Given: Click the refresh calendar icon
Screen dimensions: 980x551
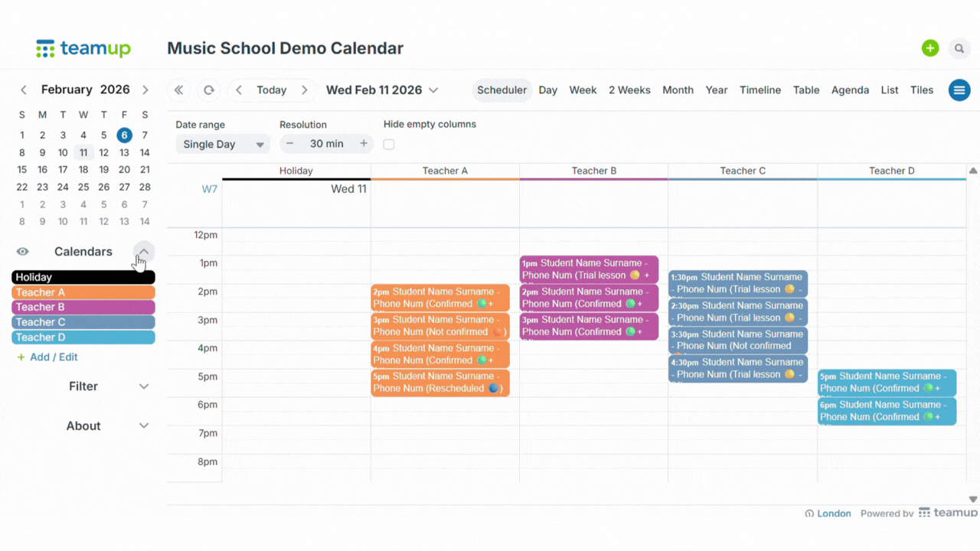Looking at the screenshot, I should [208, 90].
